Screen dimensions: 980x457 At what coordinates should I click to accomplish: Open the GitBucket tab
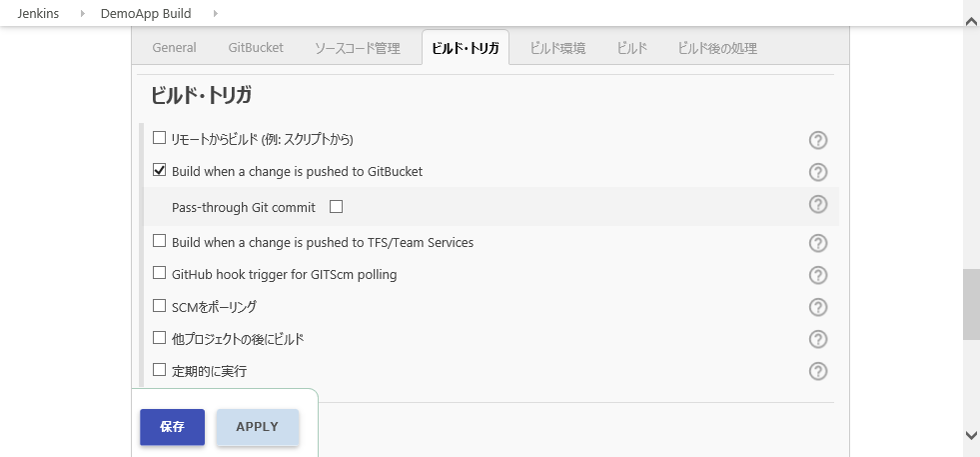255,47
